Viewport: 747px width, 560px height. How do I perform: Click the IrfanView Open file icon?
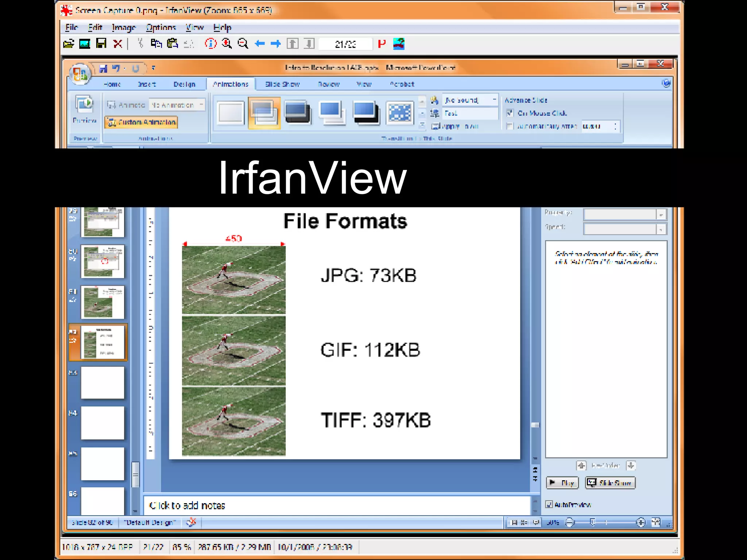tap(69, 44)
